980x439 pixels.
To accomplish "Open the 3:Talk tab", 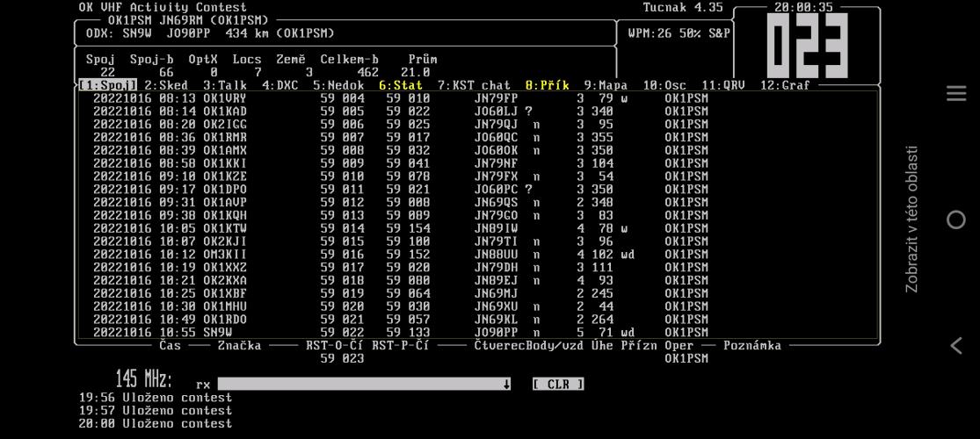I will coord(225,86).
